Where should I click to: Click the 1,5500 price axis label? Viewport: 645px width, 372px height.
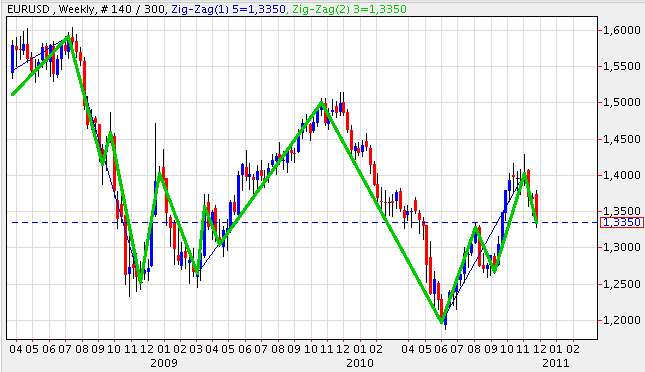[x=622, y=66]
